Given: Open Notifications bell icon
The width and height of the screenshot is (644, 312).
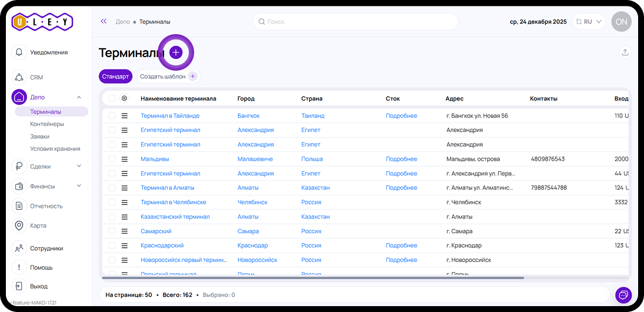Looking at the screenshot, I should [x=19, y=52].
